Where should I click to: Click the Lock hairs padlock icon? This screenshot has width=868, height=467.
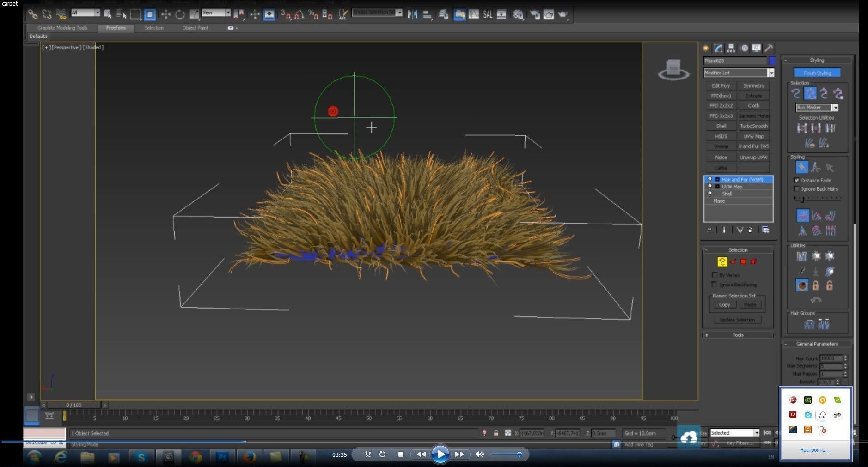click(x=815, y=286)
